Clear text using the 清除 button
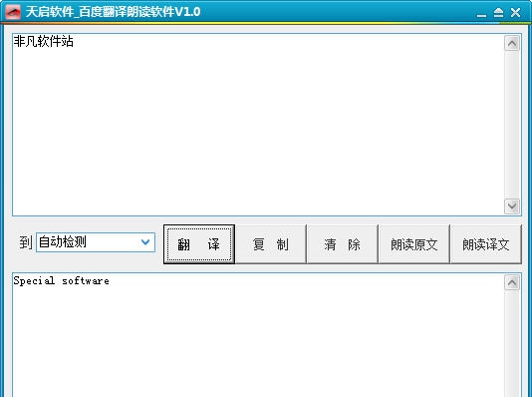 (342, 244)
